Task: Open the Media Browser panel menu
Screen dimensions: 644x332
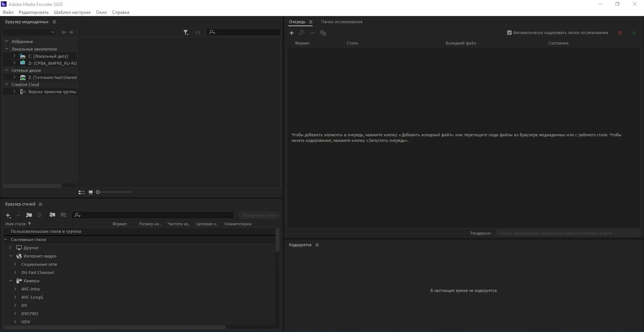Action: (54, 22)
